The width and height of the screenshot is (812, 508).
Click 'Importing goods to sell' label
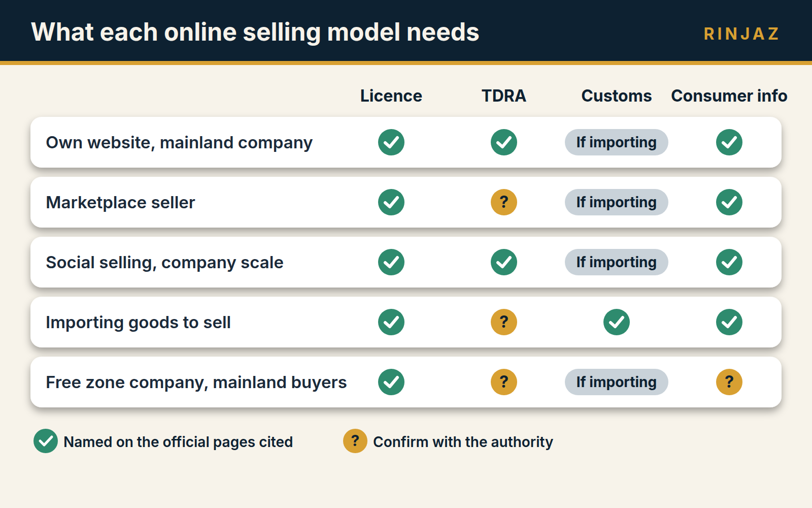click(x=139, y=323)
